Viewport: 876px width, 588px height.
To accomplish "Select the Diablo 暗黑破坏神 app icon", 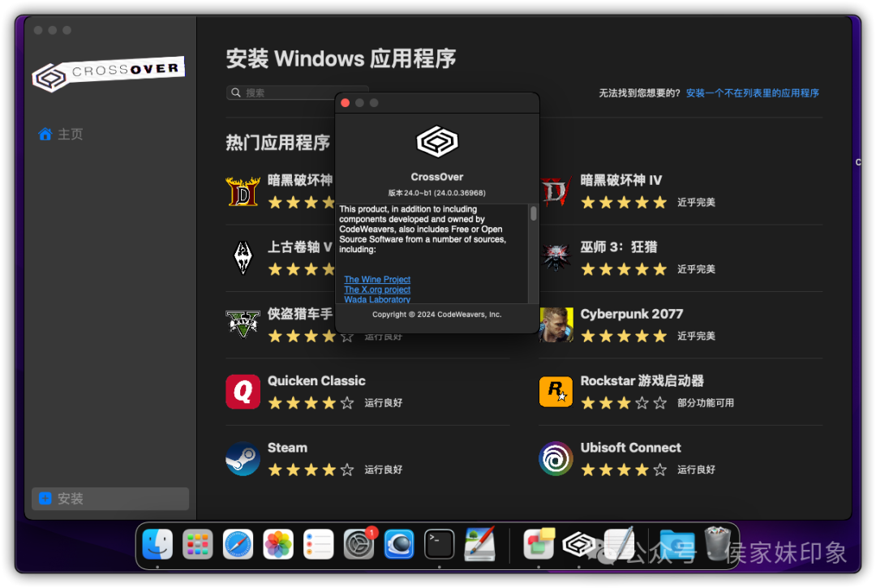I will [x=243, y=191].
